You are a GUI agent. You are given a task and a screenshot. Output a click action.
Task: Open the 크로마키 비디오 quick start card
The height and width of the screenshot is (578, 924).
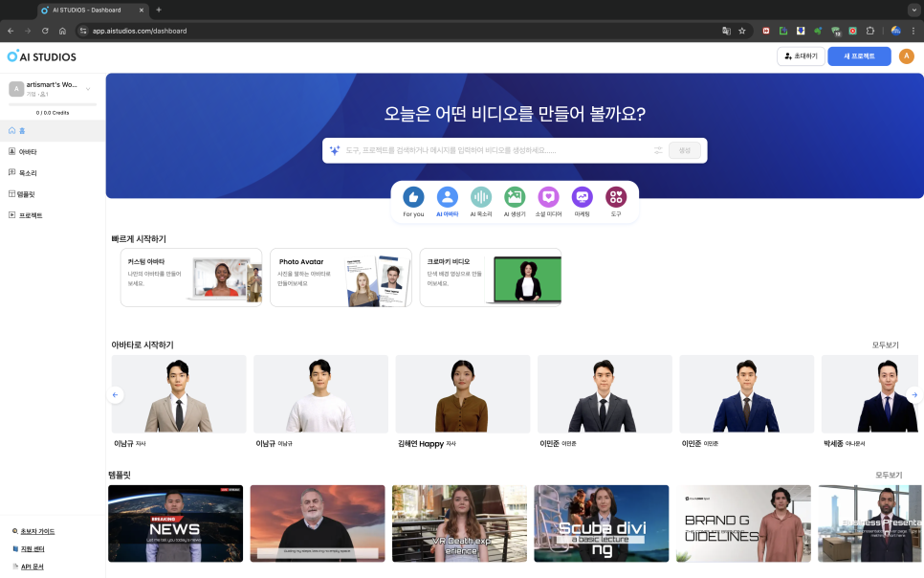(491, 278)
